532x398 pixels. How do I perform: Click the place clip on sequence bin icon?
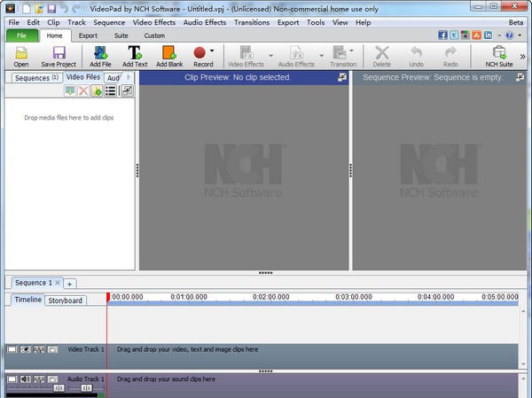pos(70,90)
